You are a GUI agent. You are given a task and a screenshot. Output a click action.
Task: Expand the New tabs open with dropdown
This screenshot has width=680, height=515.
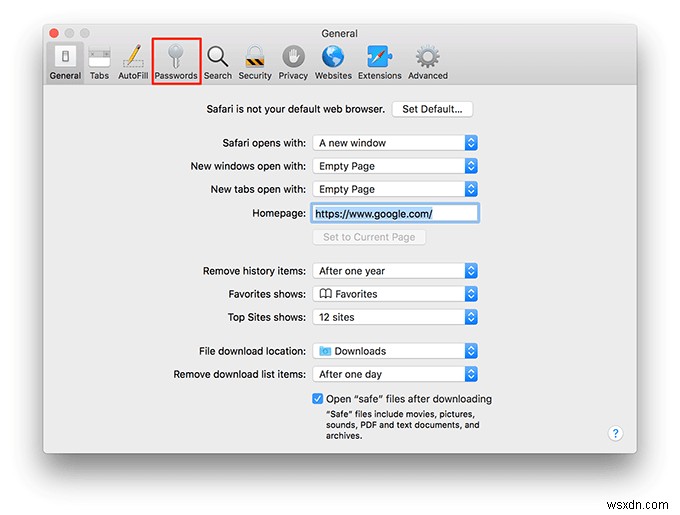395,189
